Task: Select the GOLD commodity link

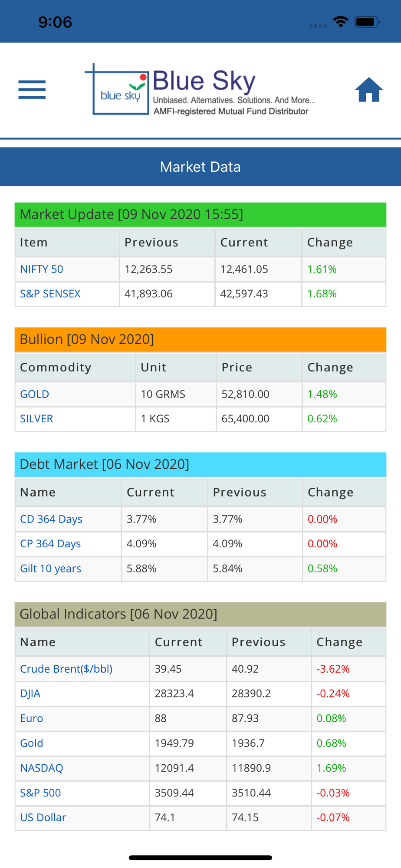Action: (x=35, y=394)
